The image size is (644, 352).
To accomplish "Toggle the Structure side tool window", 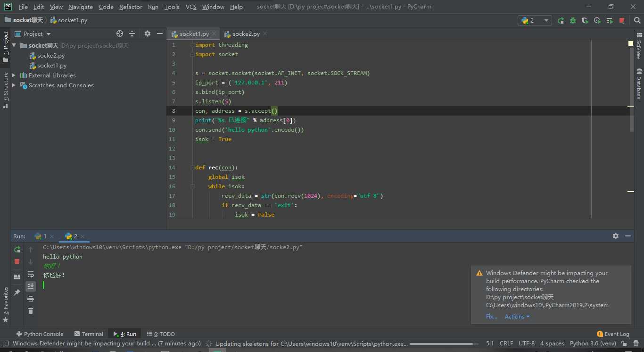I will (5, 90).
